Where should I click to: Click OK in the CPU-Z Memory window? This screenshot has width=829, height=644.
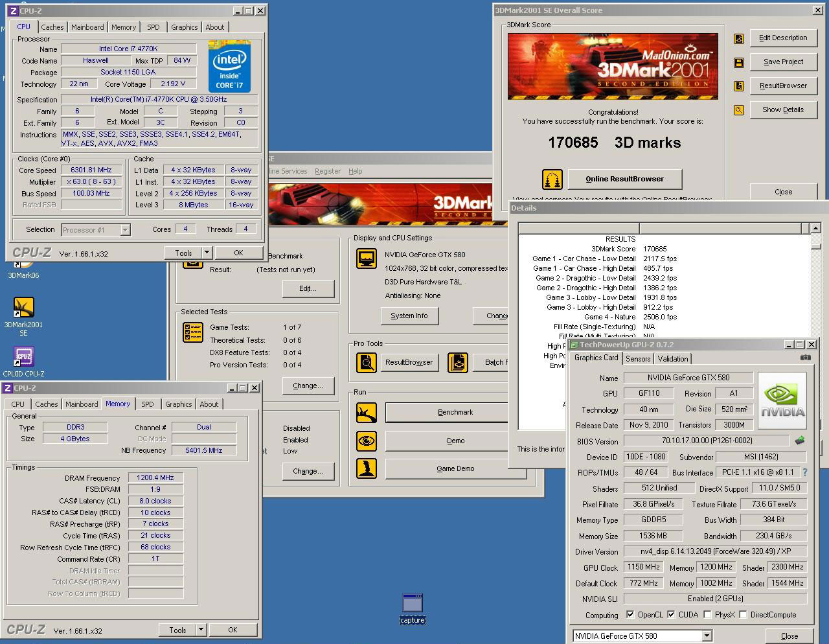pos(233,630)
